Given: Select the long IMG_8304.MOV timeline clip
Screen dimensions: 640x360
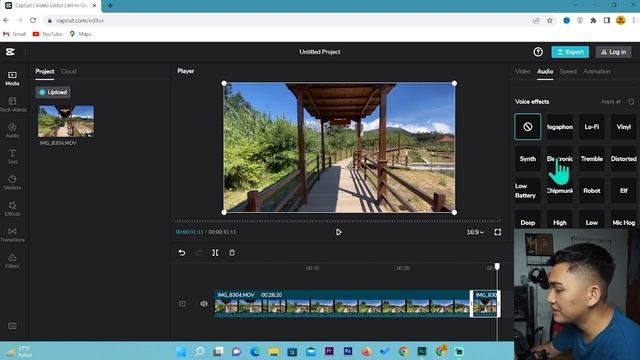Looking at the screenshot, I should (x=342, y=304).
